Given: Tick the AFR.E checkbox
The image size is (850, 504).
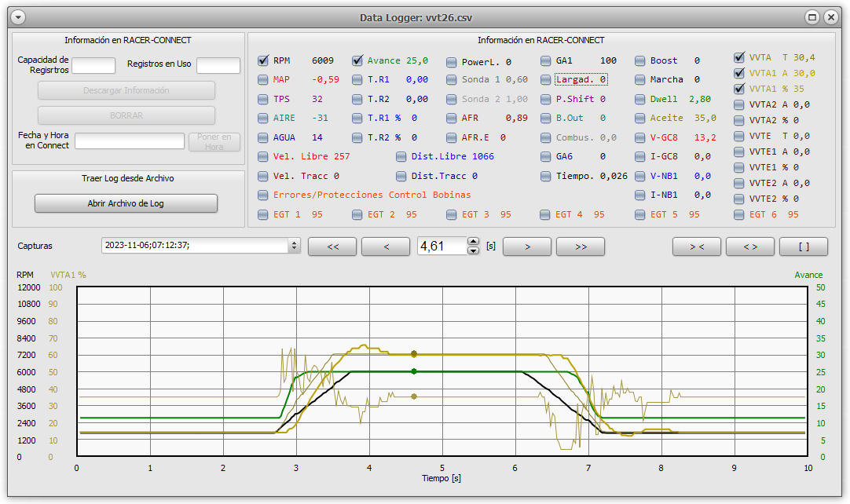Looking at the screenshot, I should click(x=452, y=137).
